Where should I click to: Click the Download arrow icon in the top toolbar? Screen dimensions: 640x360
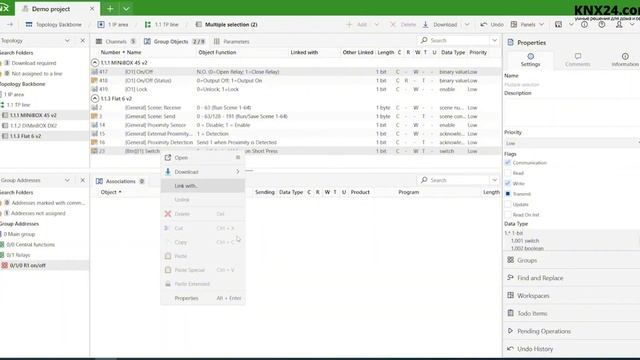coord(425,24)
